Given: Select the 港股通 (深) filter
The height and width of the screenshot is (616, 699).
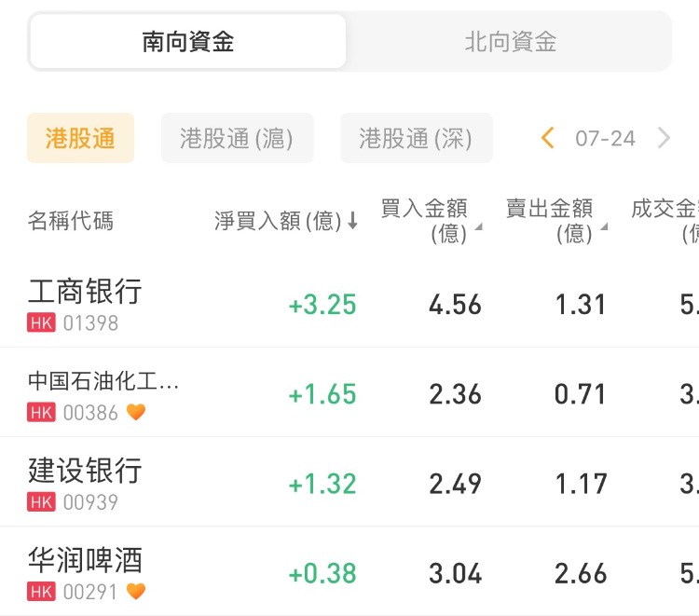Looking at the screenshot, I should 416,139.
